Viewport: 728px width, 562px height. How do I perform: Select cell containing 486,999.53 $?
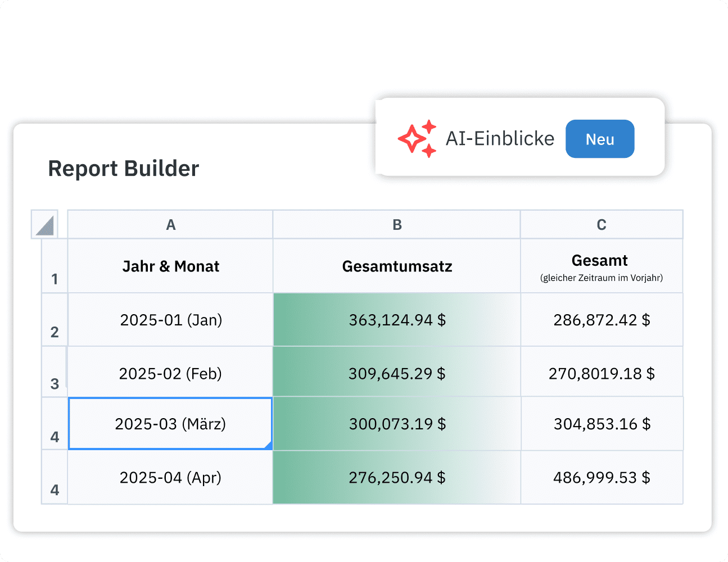(602, 477)
